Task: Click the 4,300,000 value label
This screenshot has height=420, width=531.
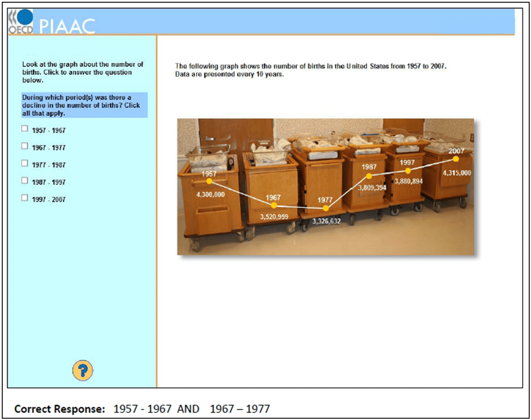Action: [x=210, y=194]
